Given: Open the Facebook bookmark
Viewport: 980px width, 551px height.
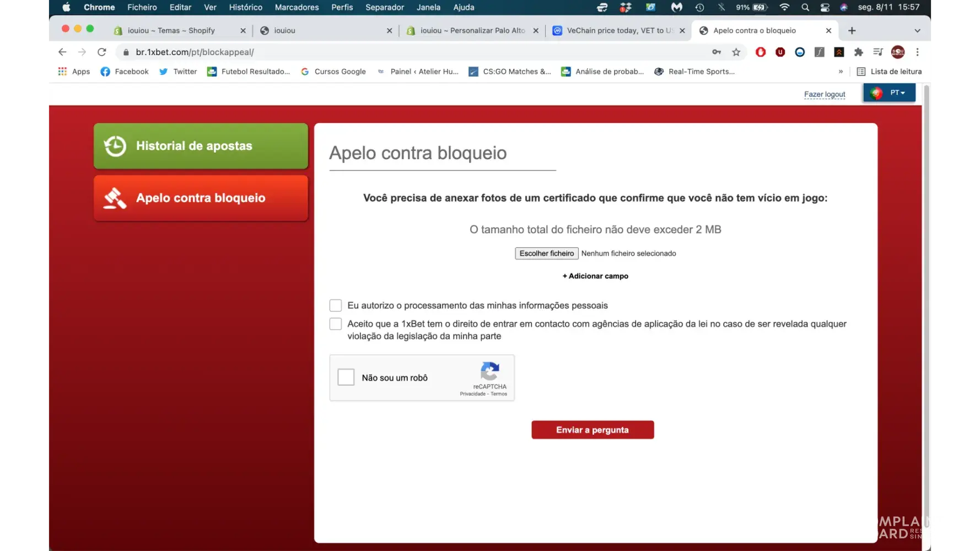Looking at the screenshot, I should pyautogui.click(x=125, y=71).
